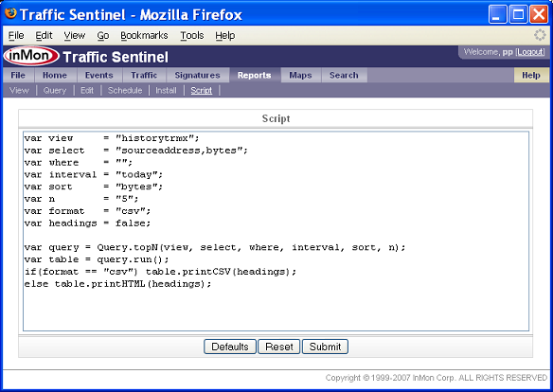Open the Help menu in Firefox
The image size is (553, 392).
click(x=225, y=36)
